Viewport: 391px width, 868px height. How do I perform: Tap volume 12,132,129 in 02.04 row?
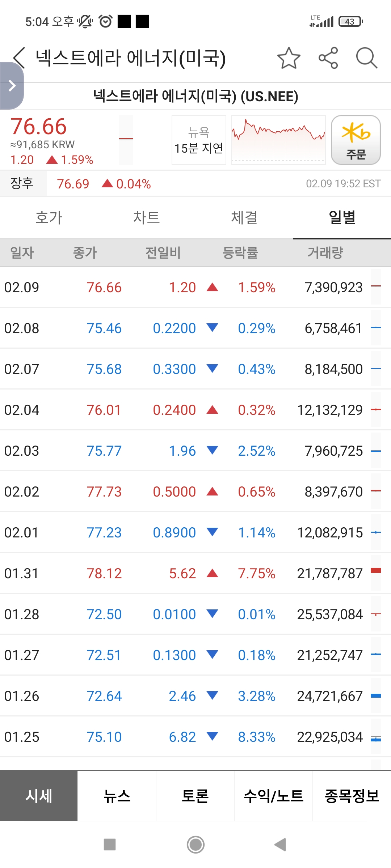[330, 410]
